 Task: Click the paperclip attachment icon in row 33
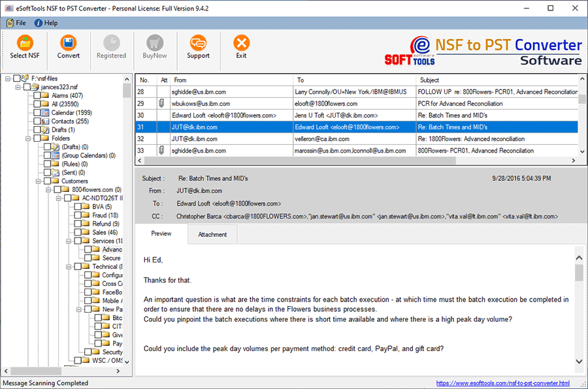tap(161, 150)
